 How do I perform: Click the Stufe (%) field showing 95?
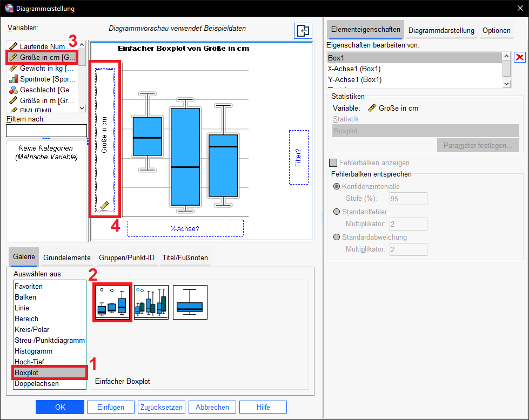(408, 199)
